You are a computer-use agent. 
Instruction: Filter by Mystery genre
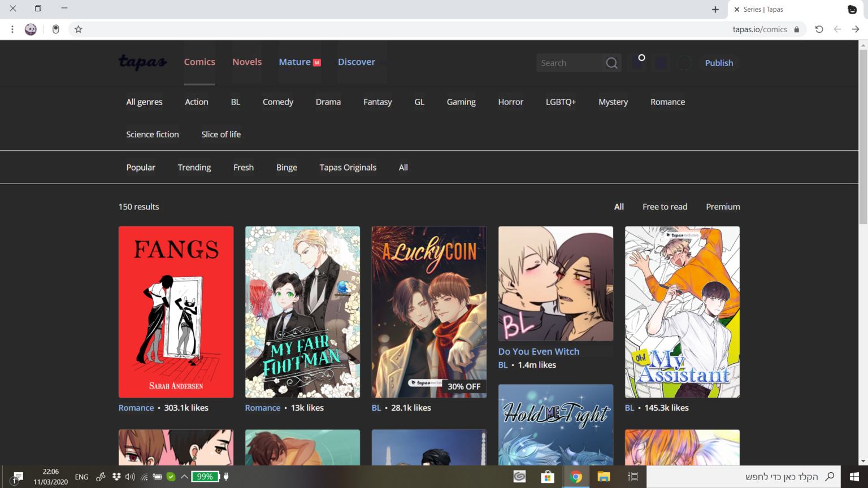(x=613, y=102)
